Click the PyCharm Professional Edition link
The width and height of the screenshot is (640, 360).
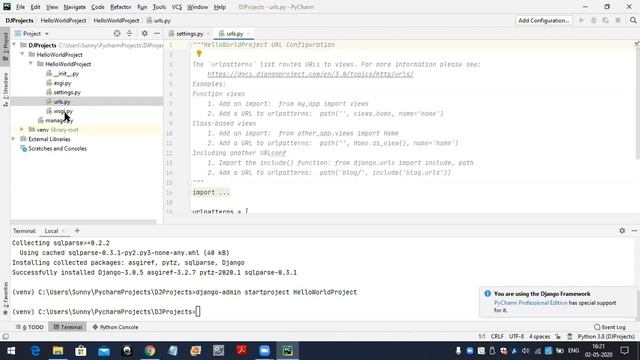(531, 303)
